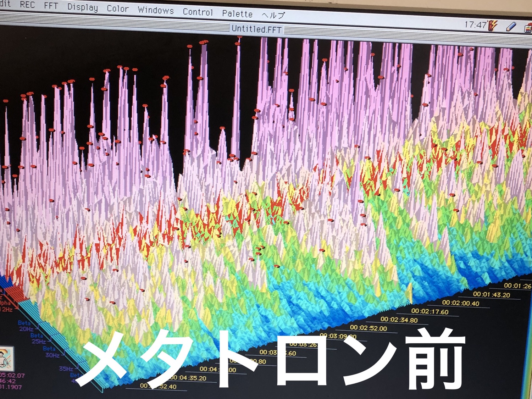
Task: Click the 00:02:34.80 time axis label
Action: (399, 320)
